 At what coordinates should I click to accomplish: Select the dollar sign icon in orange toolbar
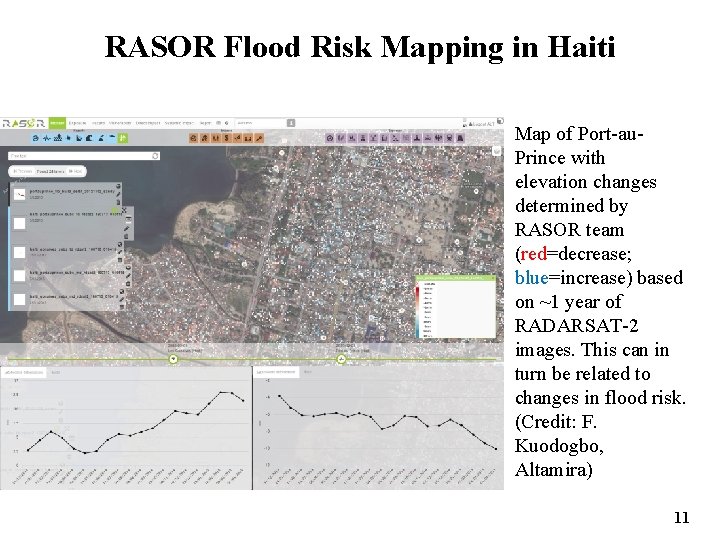226,138
